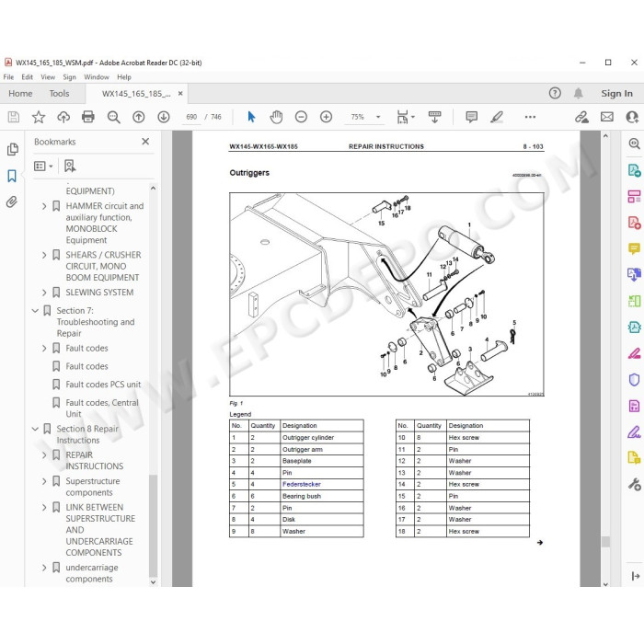The image size is (644, 644).
Task: Click the document vertical scrollbar thumb
Action: 605,542
